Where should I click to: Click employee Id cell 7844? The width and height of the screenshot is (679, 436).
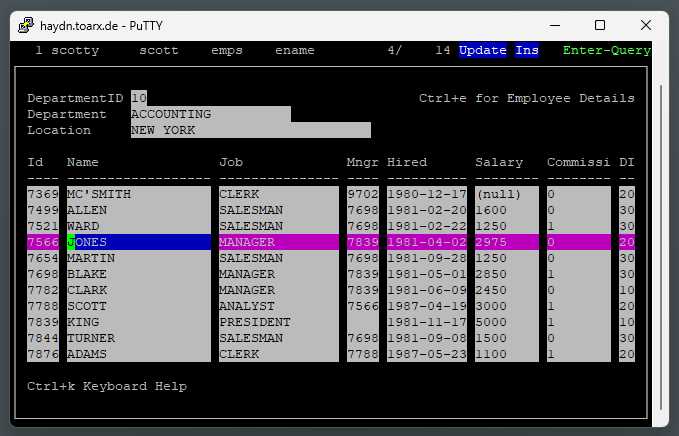(43, 338)
